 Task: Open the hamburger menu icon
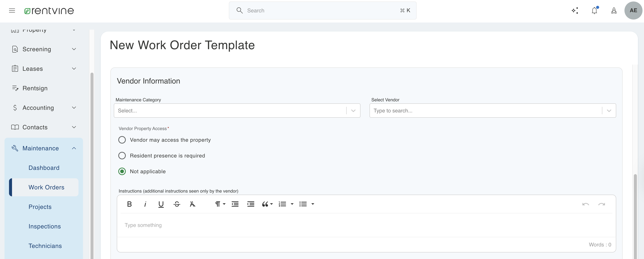tap(12, 11)
